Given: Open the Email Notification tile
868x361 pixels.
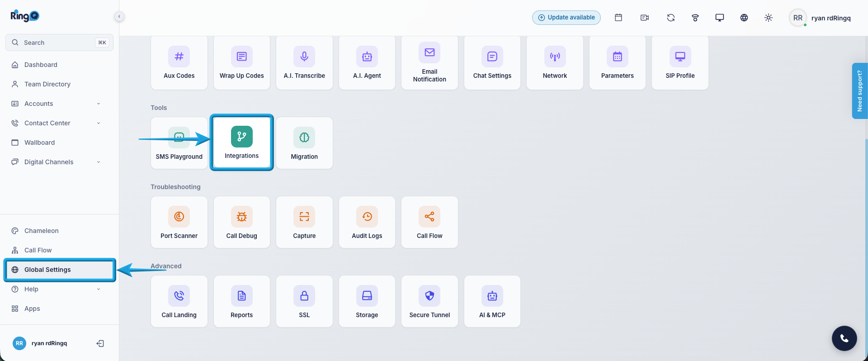Looking at the screenshot, I should (x=429, y=63).
